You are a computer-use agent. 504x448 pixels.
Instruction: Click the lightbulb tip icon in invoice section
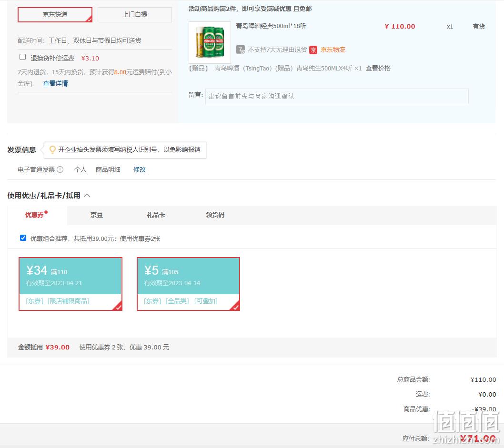tap(52, 149)
